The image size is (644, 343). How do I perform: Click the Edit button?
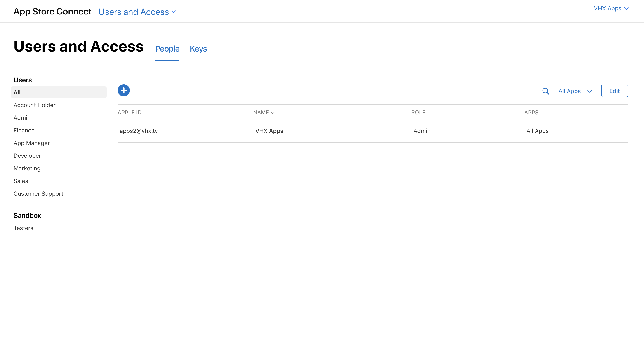click(x=614, y=91)
